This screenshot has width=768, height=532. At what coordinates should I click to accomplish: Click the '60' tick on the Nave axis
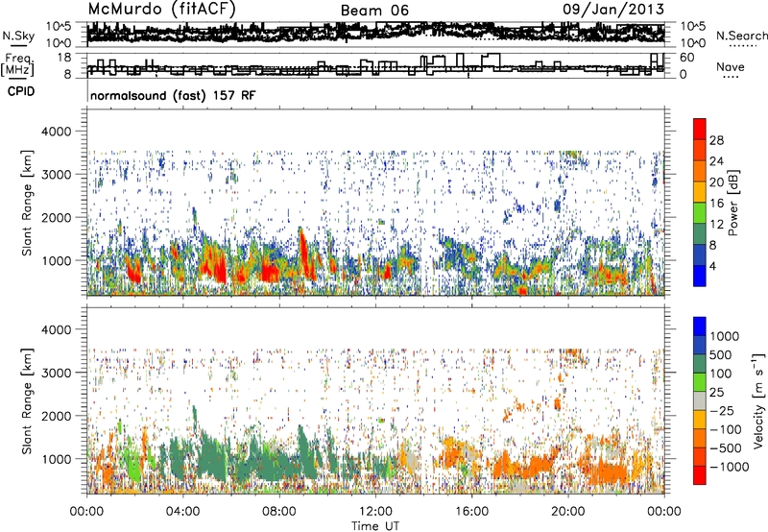tap(686, 58)
